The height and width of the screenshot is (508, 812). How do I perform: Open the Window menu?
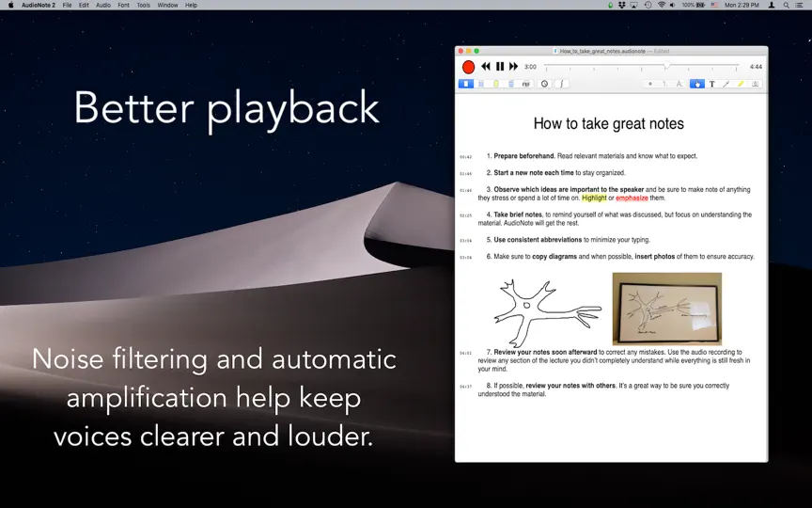[168, 6]
